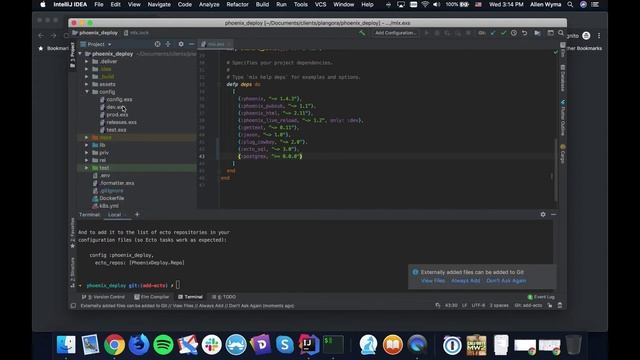Screen dimensions: 640x360
Task: Open the Favorites side tool tab
Action: pyautogui.click(x=73, y=233)
